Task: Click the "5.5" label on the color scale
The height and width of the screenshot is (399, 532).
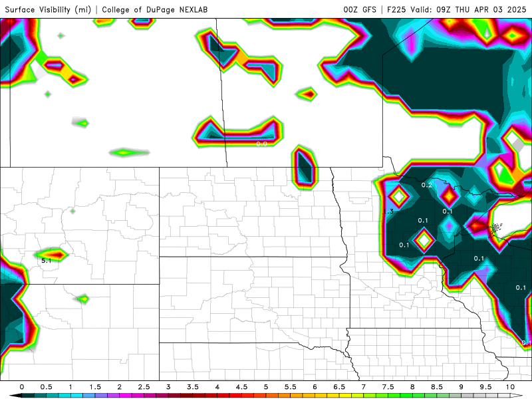Action: tap(291, 387)
